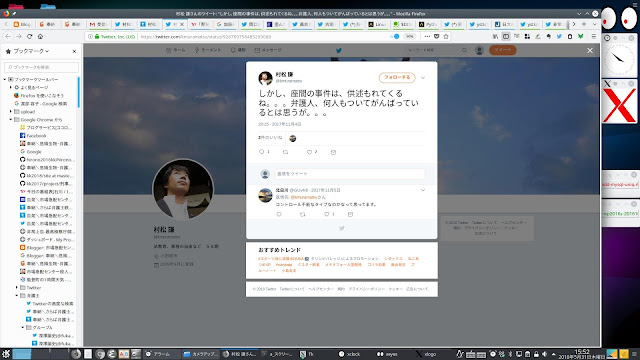Click the orange ツイート button
Viewport: 640px width, 360px height.
[x=503, y=50]
